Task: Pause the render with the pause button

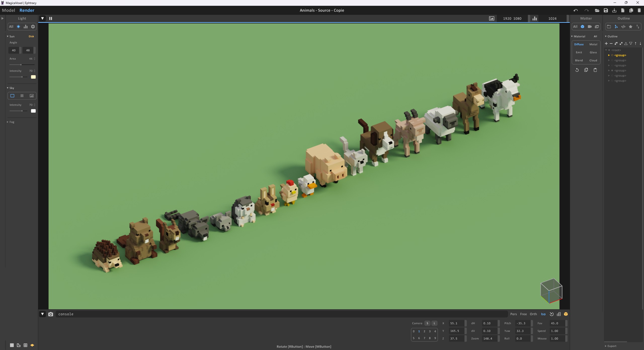Action: [x=51, y=18]
